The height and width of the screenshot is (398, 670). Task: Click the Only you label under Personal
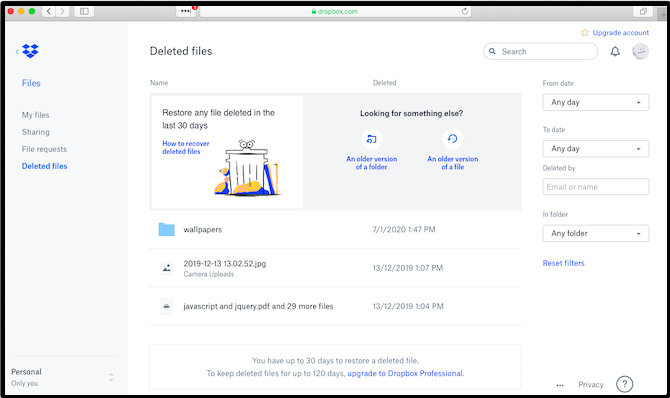point(24,383)
